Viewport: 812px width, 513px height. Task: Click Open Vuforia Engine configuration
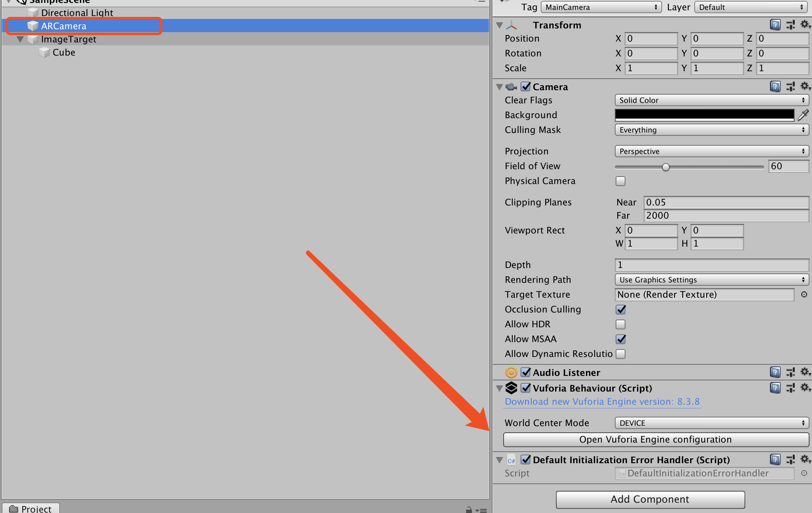(656, 439)
